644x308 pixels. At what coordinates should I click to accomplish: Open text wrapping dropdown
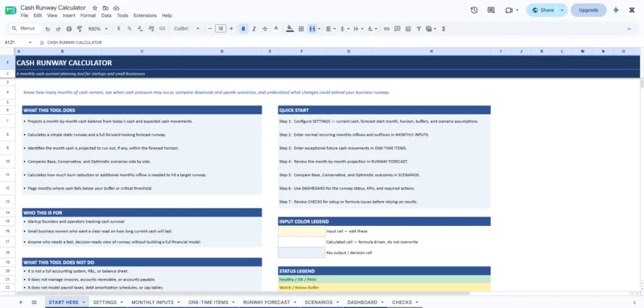(358, 29)
